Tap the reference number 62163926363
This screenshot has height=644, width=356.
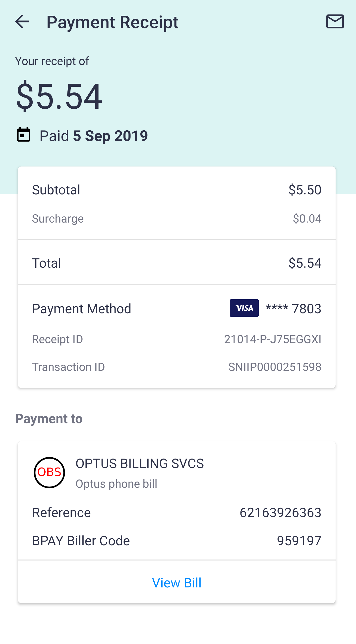coord(280,512)
